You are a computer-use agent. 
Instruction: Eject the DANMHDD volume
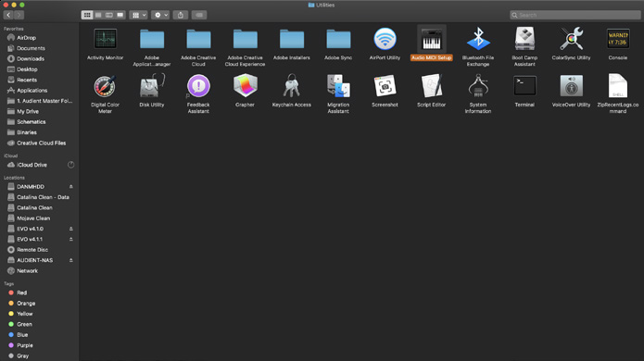tap(71, 187)
